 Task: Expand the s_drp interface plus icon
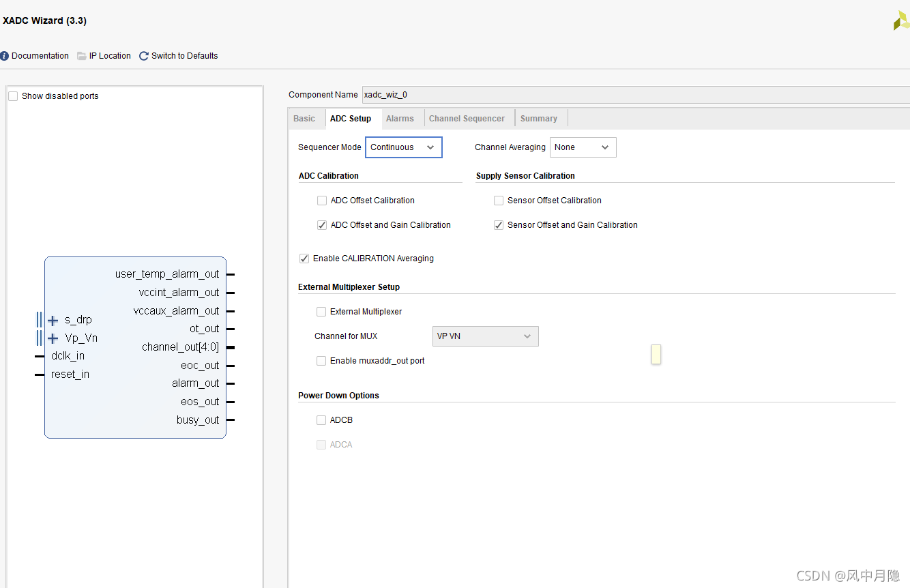(53, 320)
